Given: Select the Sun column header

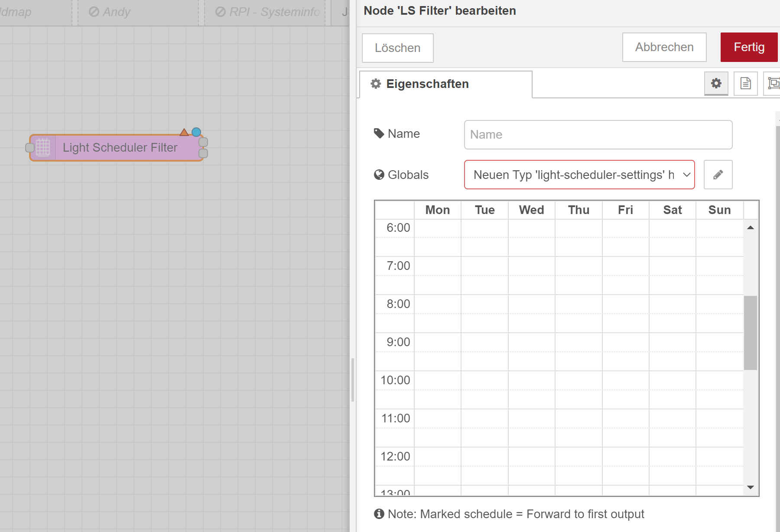Looking at the screenshot, I should pos(719,210).
